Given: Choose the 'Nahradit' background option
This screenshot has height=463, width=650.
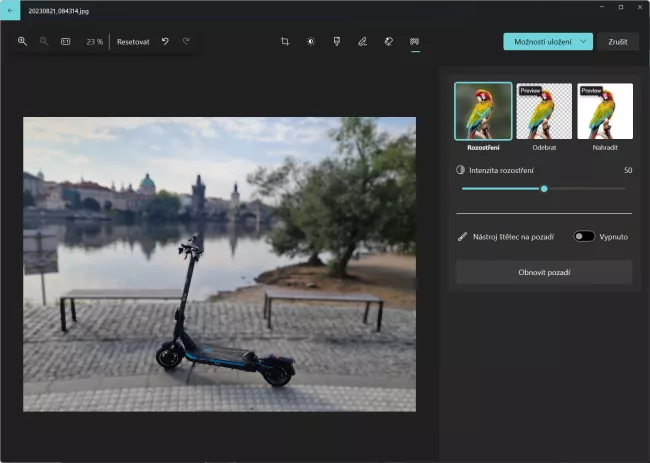Looking at the screenshot, I should 605,111.
